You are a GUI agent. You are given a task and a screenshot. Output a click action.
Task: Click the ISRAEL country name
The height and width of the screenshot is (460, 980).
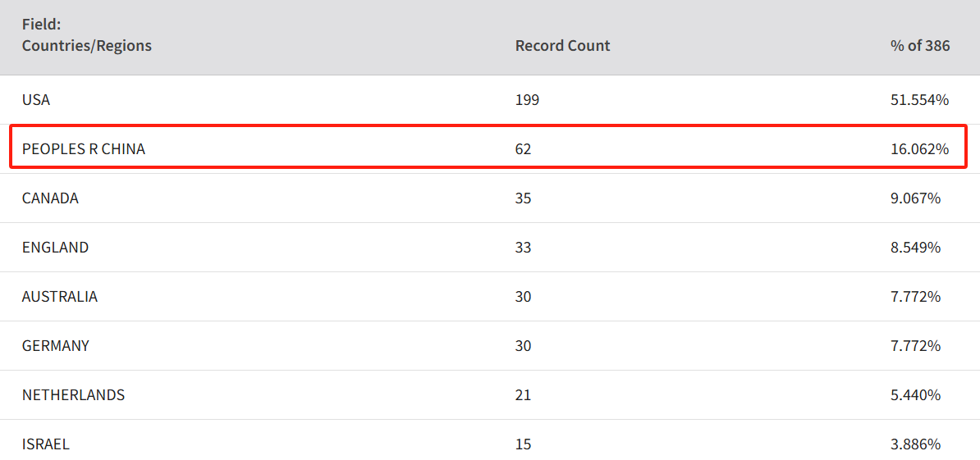(x=46, y=444)
